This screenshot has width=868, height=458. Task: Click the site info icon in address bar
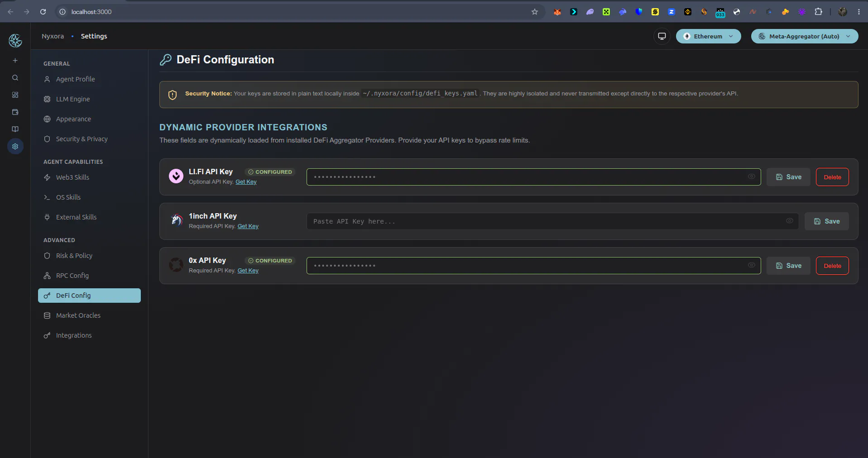coord(63,12)
